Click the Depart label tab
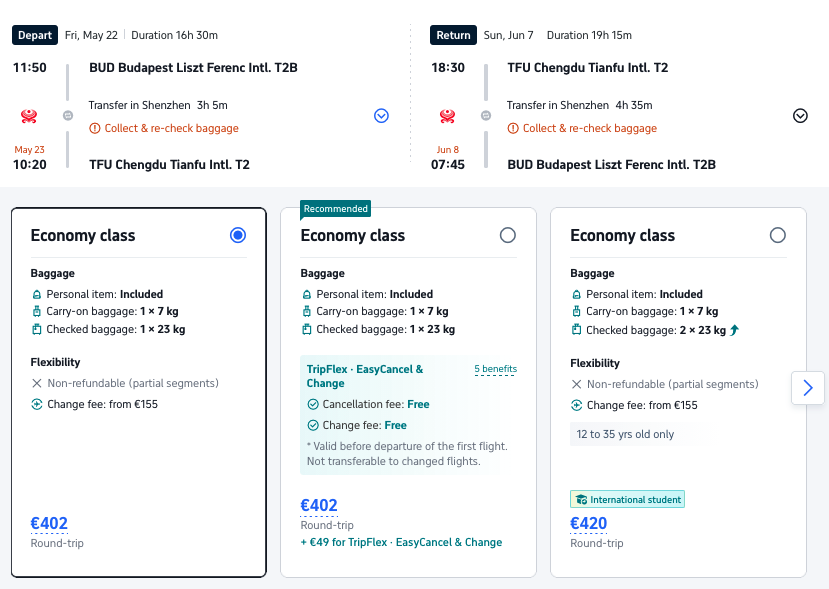This screenshot has width=829, height=589. 35,35
